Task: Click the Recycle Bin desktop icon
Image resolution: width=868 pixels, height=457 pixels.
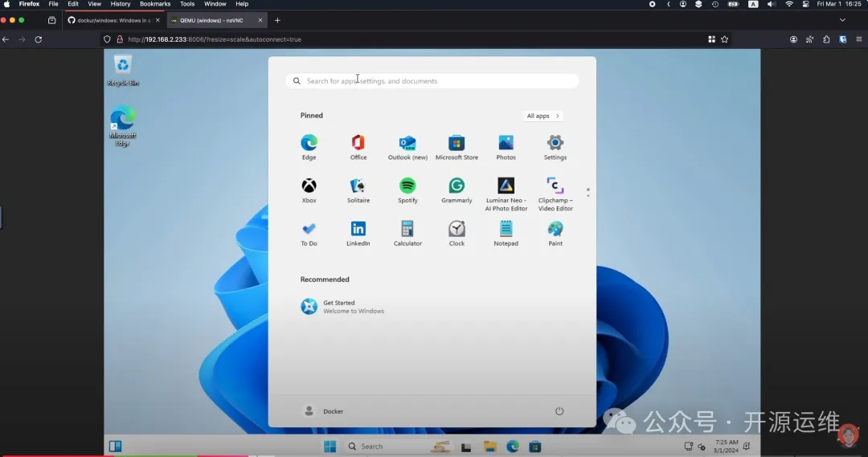Action: (x=123, y=66)
